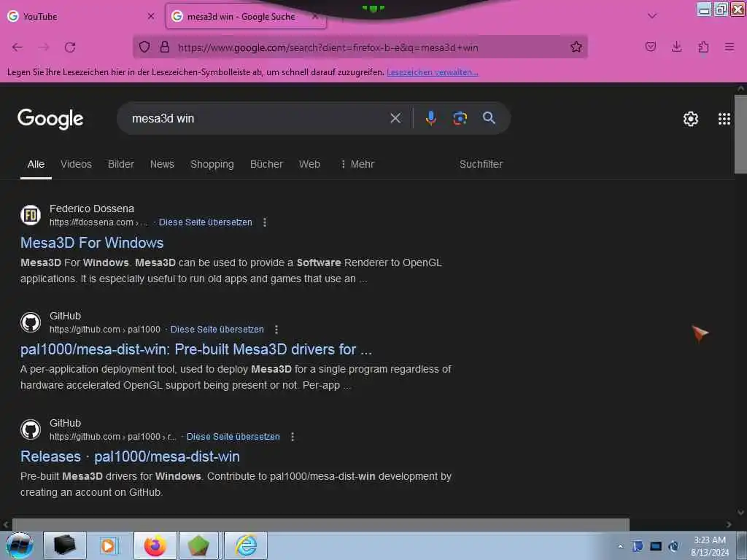Open the tracking protection shield icon
This screenshot has width=747, height=560.
coord(144,47)
